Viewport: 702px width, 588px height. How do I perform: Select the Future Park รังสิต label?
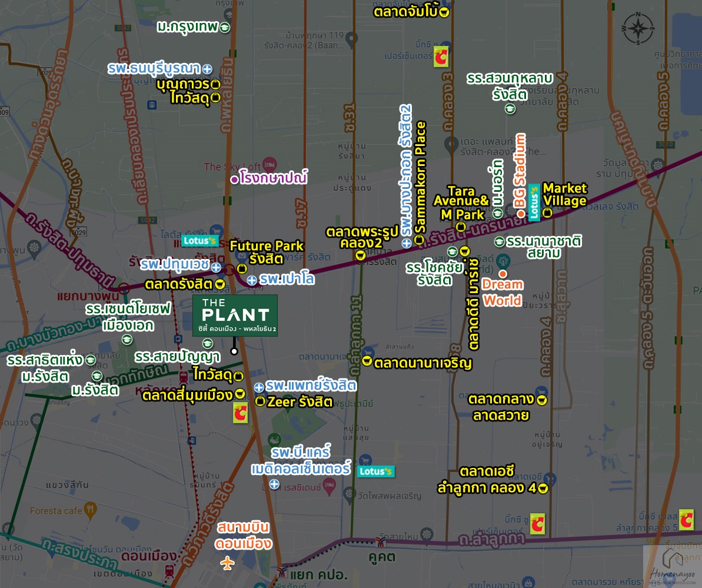coord(267,252)
